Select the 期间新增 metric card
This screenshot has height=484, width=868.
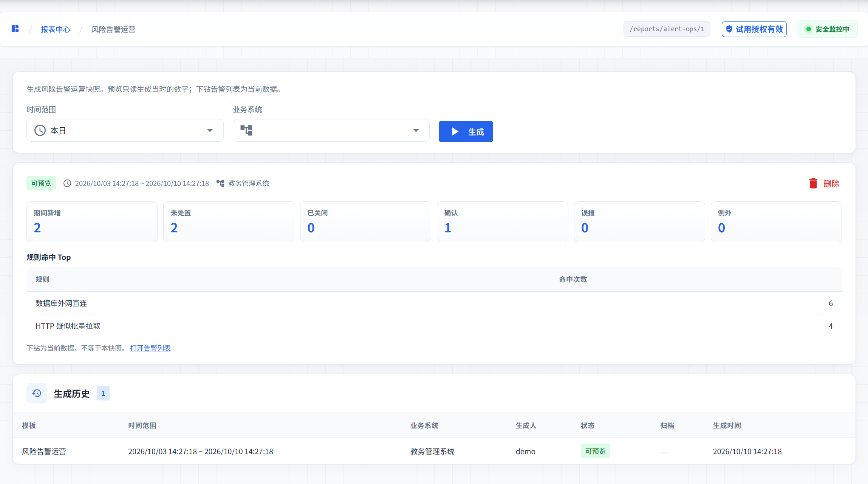[92, 222]
